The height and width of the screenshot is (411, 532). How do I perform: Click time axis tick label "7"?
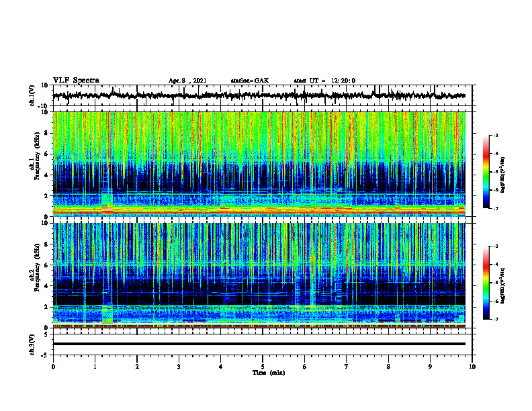click(x=347, y=367)
